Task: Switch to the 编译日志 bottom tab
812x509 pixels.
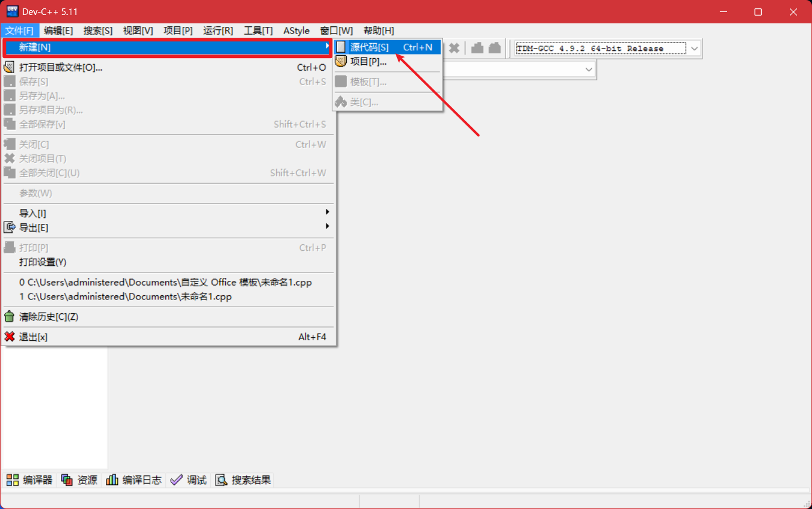Action: coord(134,480)
